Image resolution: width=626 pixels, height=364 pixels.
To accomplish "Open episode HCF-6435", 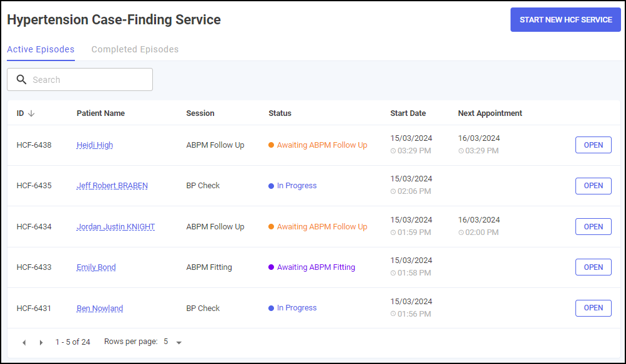I will [594, 186].
